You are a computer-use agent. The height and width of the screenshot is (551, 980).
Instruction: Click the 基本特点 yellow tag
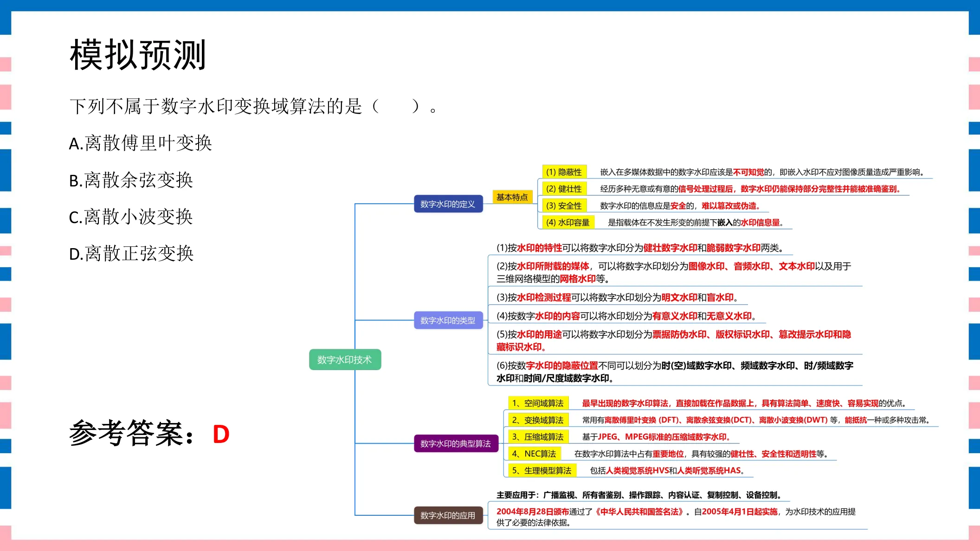pyautogui.click(x=512, y=197)
